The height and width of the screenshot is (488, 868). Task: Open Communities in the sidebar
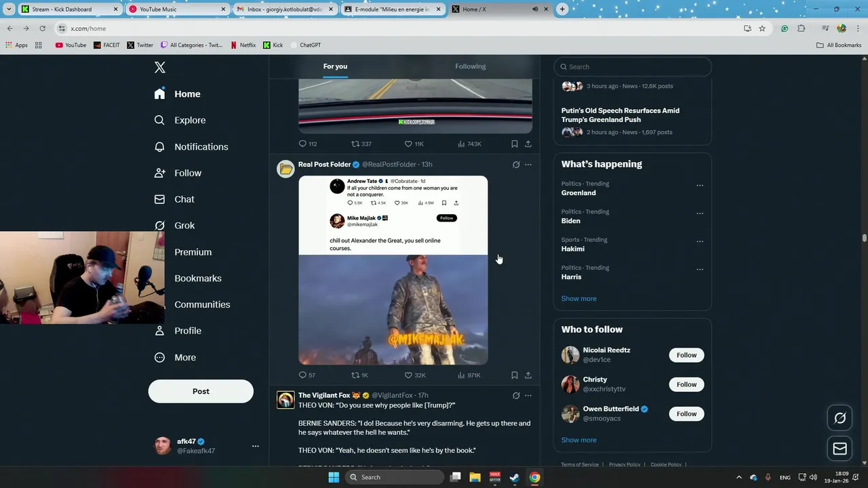pyautogui.click(x=202, y=304)
